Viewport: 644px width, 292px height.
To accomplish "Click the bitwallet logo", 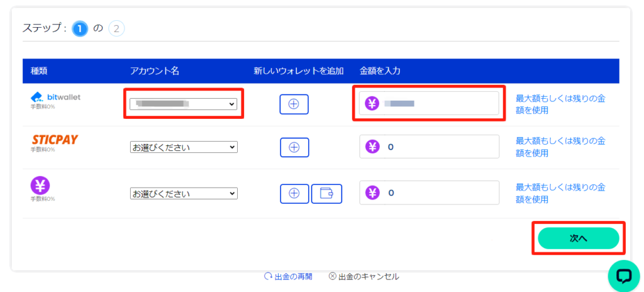I will click(56, 98).
